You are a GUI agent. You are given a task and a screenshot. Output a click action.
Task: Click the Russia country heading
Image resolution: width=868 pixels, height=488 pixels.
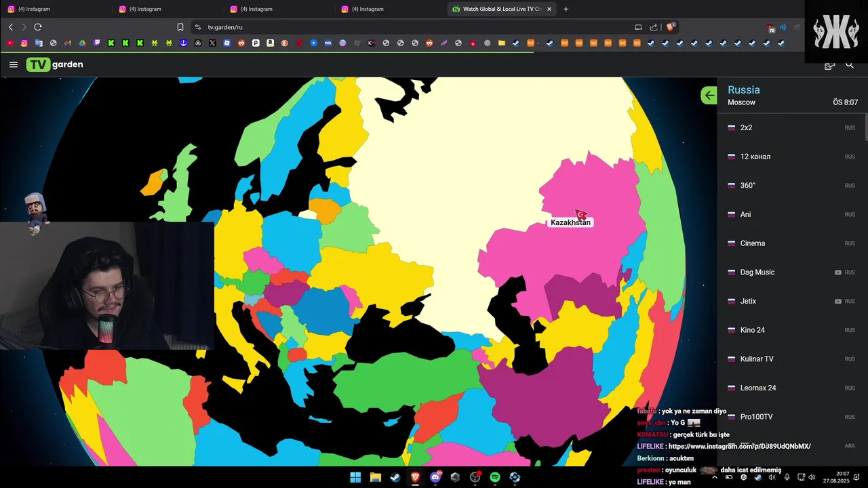pos(744,89)
